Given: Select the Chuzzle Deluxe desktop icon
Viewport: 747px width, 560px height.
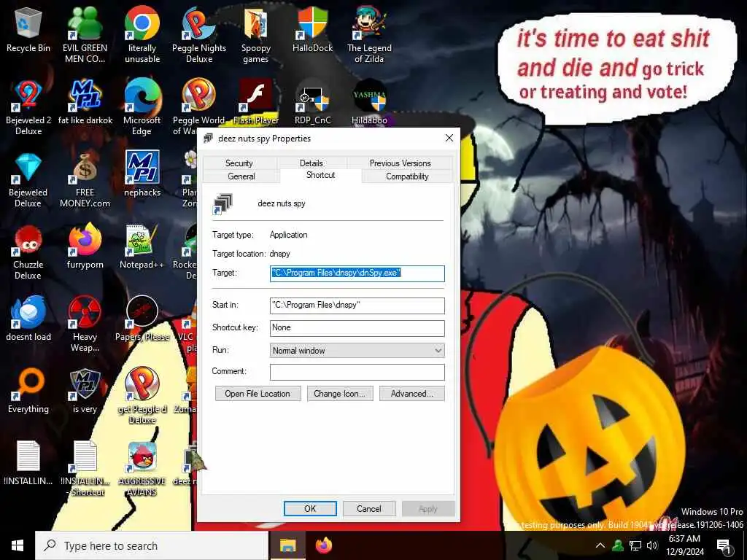Looking at the screenshot, I should [x=28, y=252].
